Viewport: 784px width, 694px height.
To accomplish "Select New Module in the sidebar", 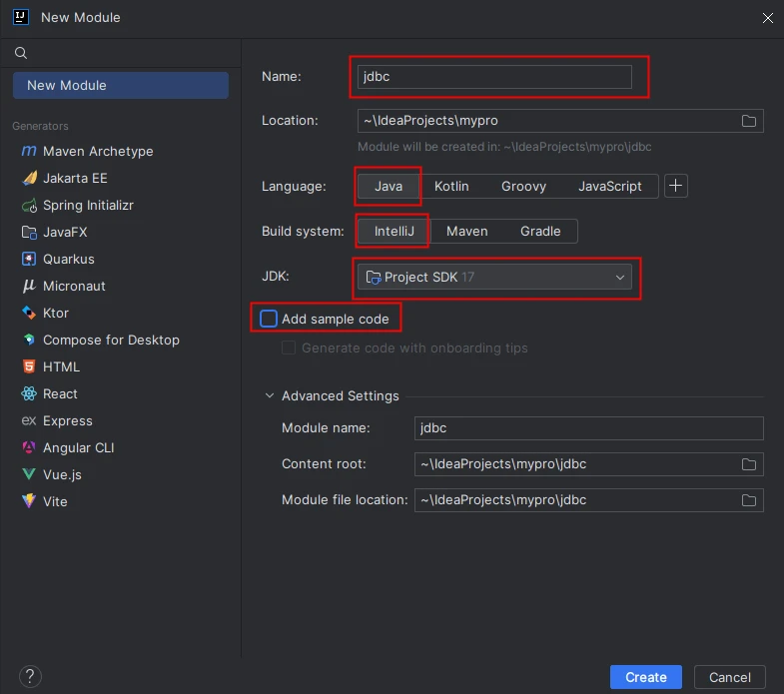I will [120, 86].
